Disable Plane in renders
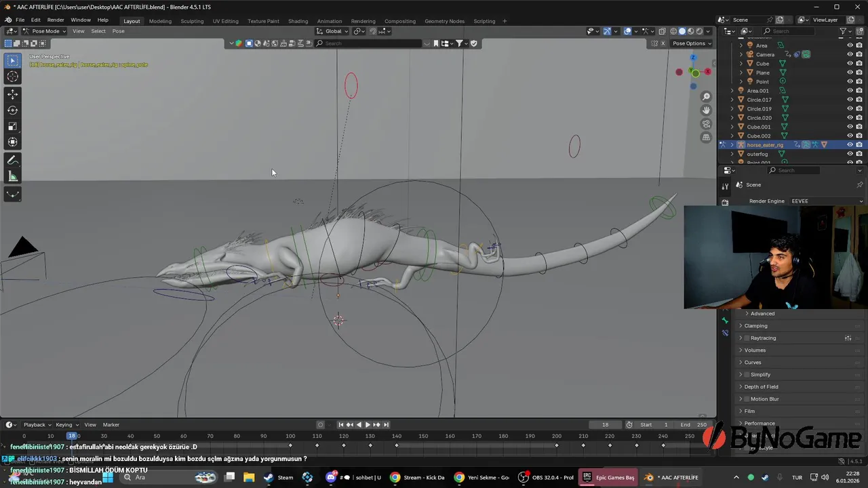Viewport: 868px width, 488px height. click(x=859, y=73)
